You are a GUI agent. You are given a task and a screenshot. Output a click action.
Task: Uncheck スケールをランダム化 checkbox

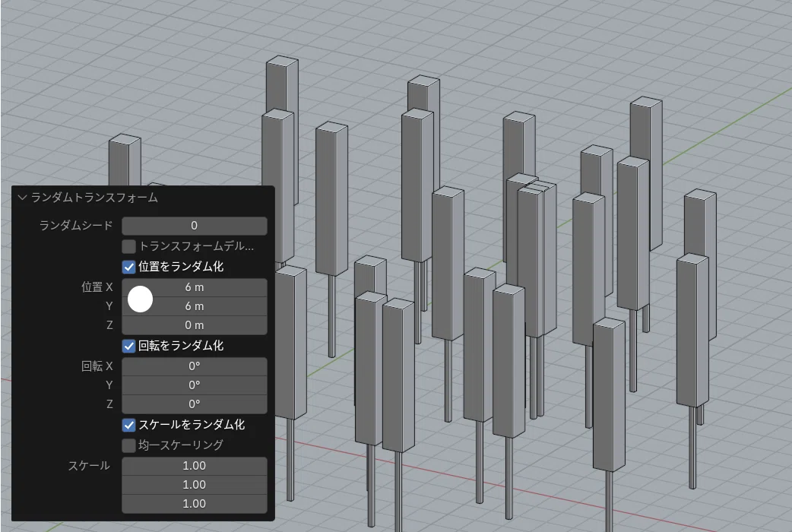pyautogui.click(x=128, y=425)
